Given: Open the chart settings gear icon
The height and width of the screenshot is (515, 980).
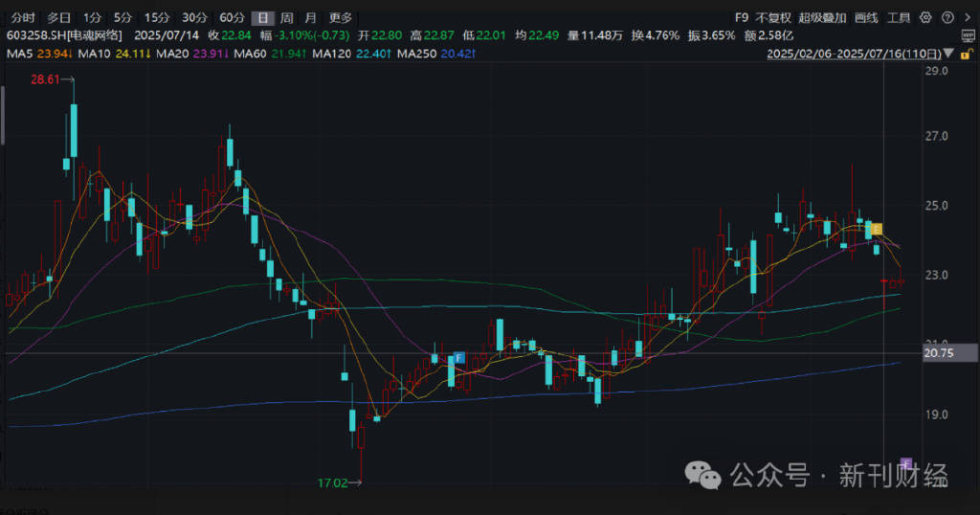Looking at the screenshot, I should 925,17.
